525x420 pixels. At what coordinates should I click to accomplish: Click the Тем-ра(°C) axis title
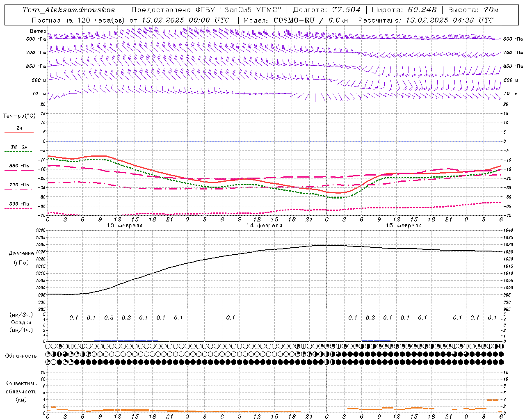click(19, 116)
